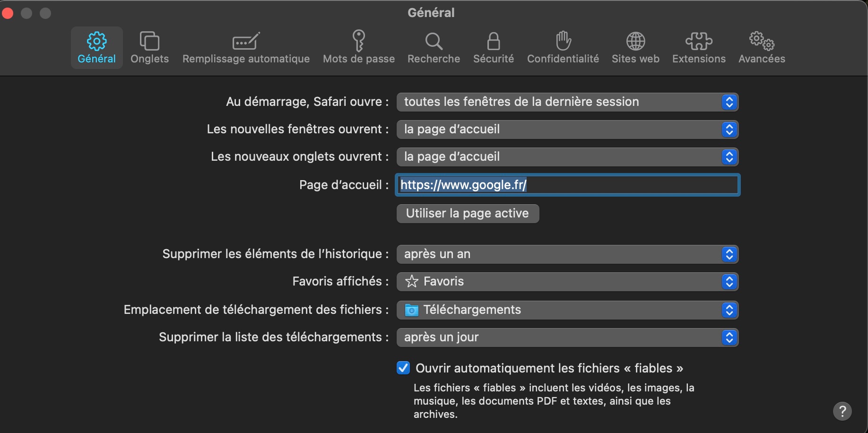Viewport: 868px width, 433px height.
Task: Open the Onglets preferences icon
Action: 149,42
